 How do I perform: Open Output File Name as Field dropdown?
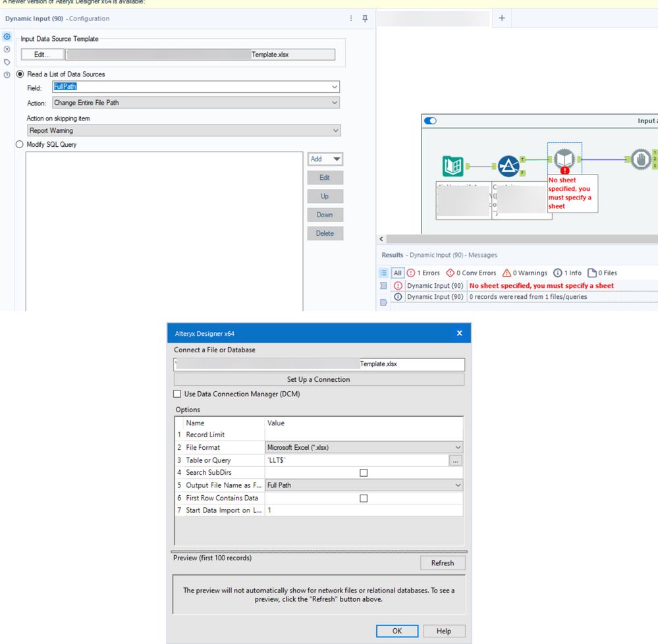click(x=364, y=485)
